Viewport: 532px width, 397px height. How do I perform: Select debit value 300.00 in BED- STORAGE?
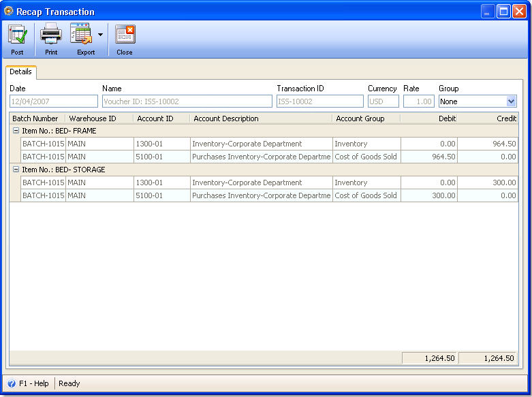429,195
